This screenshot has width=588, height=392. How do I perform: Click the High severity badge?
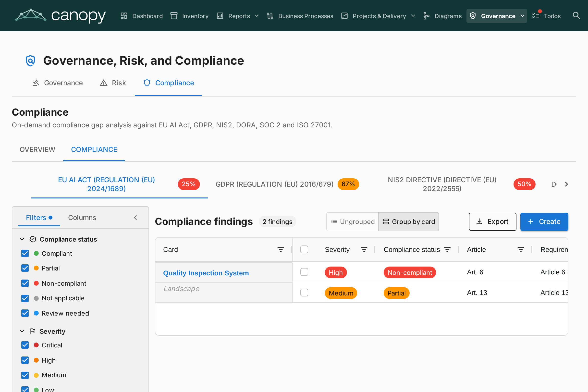click(x=335, y=272)
